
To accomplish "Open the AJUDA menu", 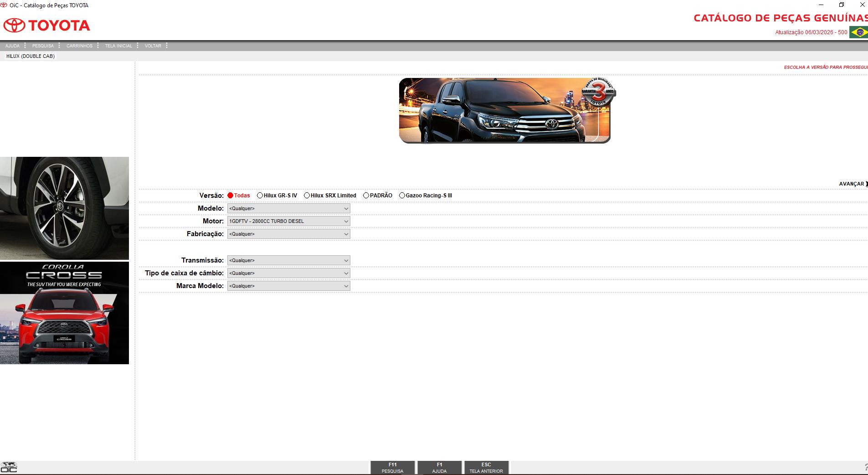I will (13, 46).
